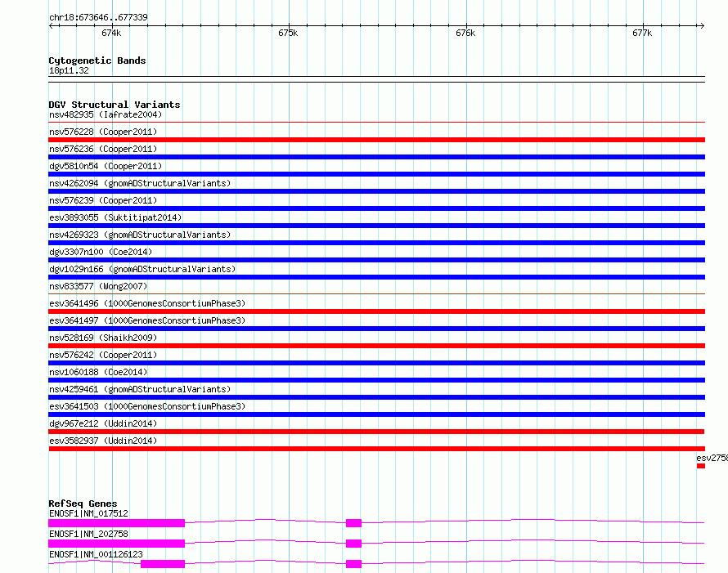
Task: Click the 18p11.32 cytogenetic band label
Action: [x=69, y=70]
